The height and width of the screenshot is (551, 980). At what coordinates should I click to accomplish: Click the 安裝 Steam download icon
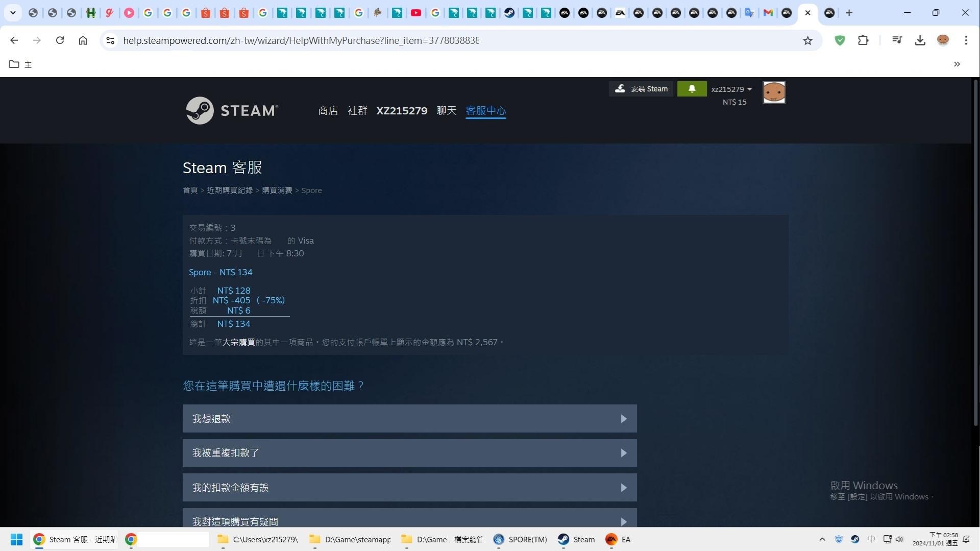coord(620,88)
